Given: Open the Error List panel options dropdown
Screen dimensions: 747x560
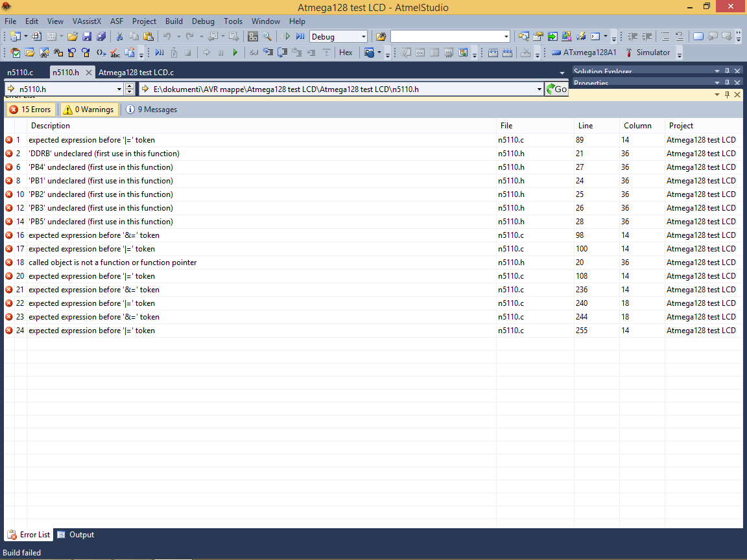Looking at the screenshot, I should coord(717,95).
